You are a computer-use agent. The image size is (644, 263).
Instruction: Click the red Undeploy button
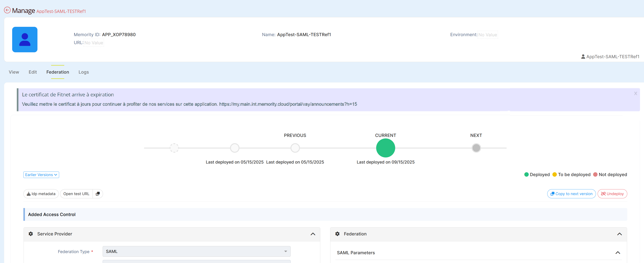612,194
